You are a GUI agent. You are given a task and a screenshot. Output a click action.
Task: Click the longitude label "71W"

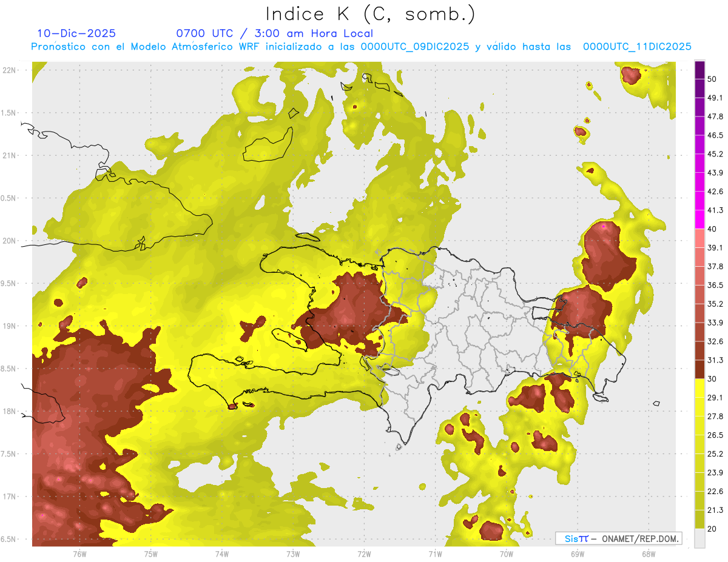[435, 554]
